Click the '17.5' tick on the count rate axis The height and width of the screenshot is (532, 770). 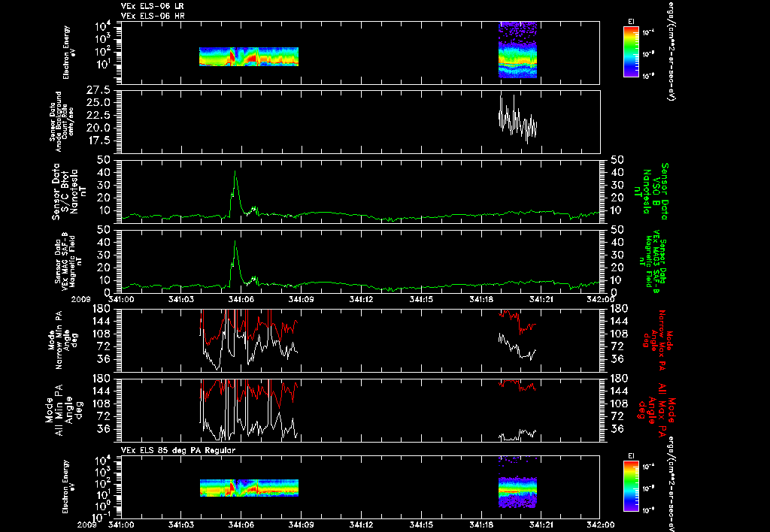tap(99, 141)
